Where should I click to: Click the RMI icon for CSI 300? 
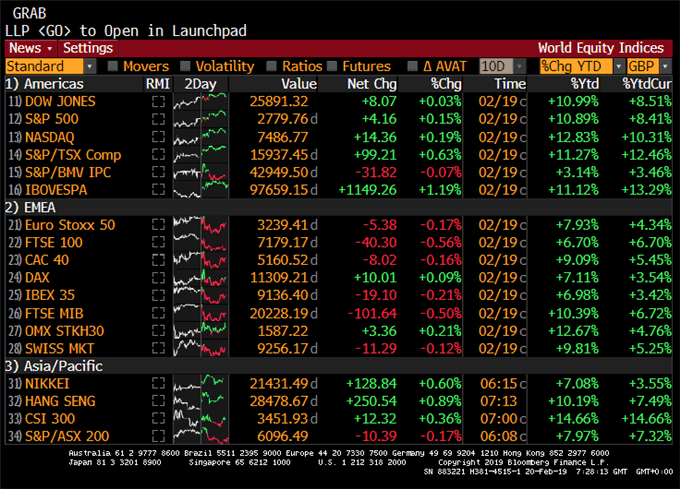coord(158,419)
